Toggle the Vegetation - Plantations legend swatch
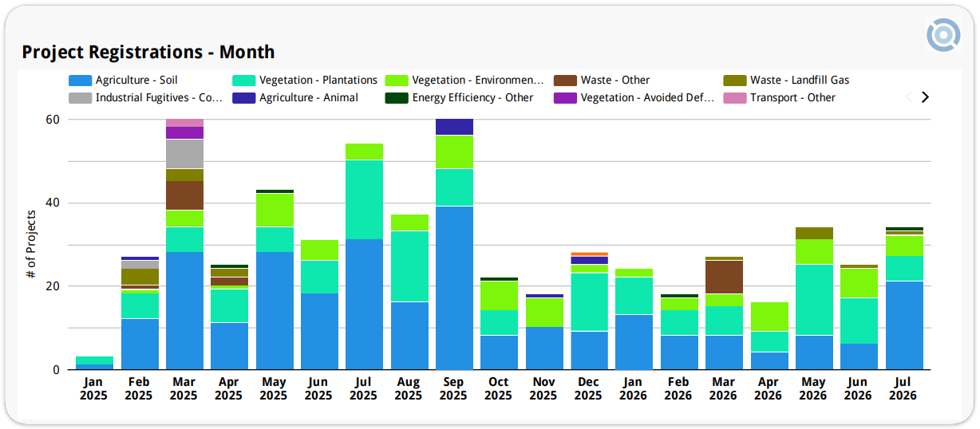 click(x=243, y=81)
